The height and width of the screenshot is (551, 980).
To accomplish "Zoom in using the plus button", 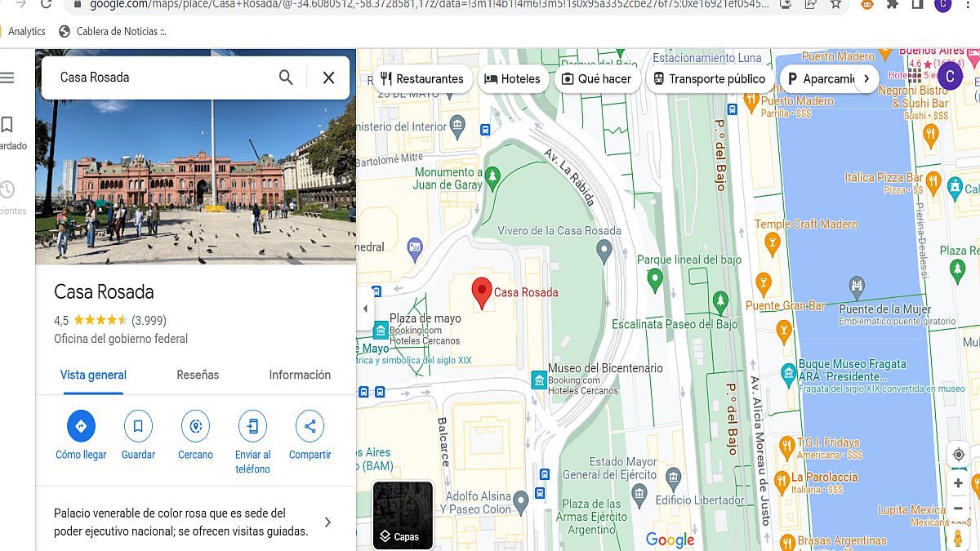I will click(957, 482).
